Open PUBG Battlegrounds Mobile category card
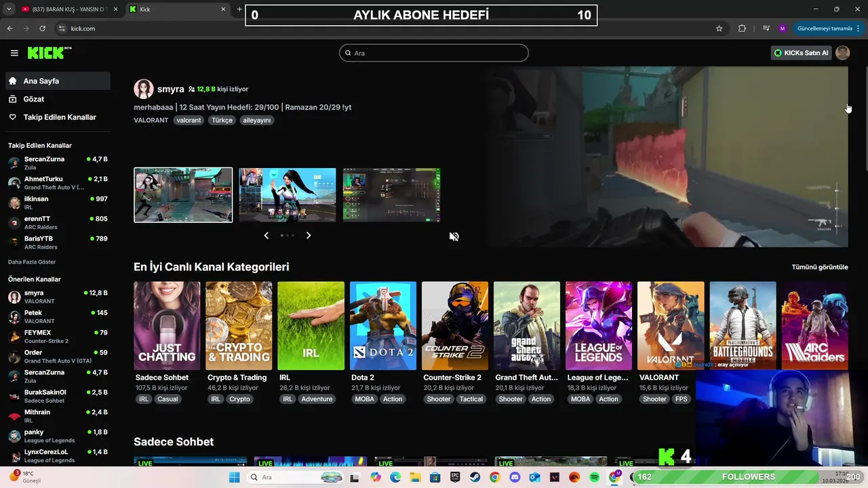The width and height of the screenshot is (868, 488). (743, 326)
